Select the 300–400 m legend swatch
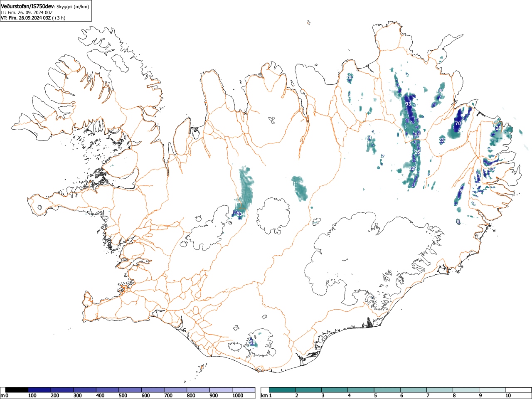Viewport: 532px width, 399px height. [85, 390]
